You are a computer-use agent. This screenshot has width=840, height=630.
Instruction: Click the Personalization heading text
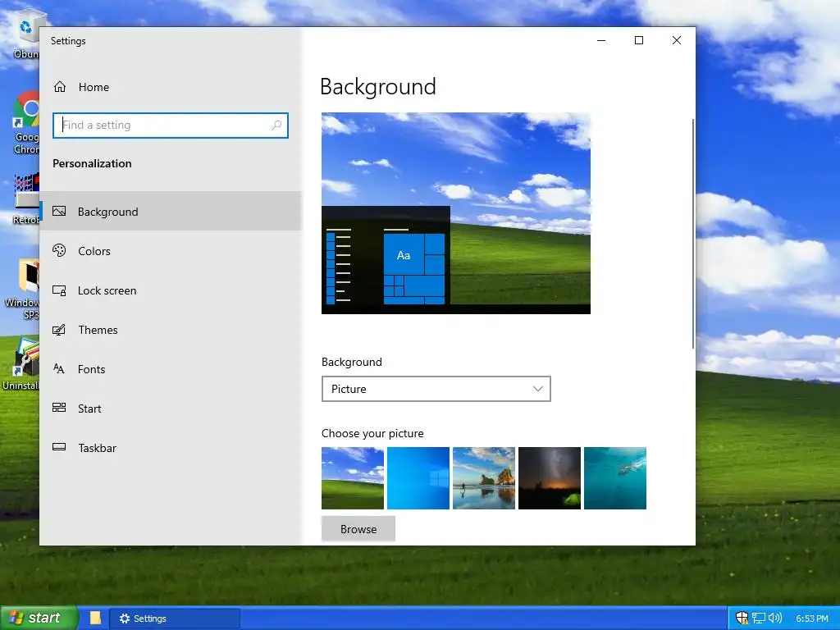click(92, 163)
